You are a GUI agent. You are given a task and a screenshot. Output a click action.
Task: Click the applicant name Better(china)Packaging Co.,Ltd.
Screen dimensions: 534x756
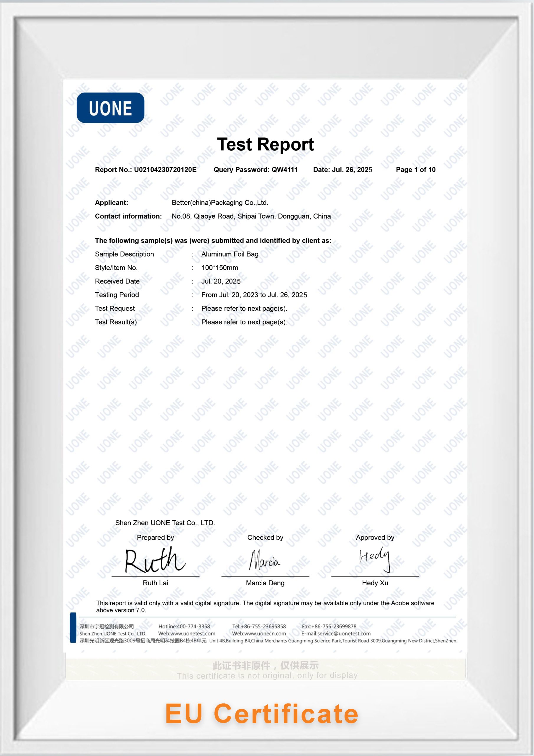click(x=220, y=203)
